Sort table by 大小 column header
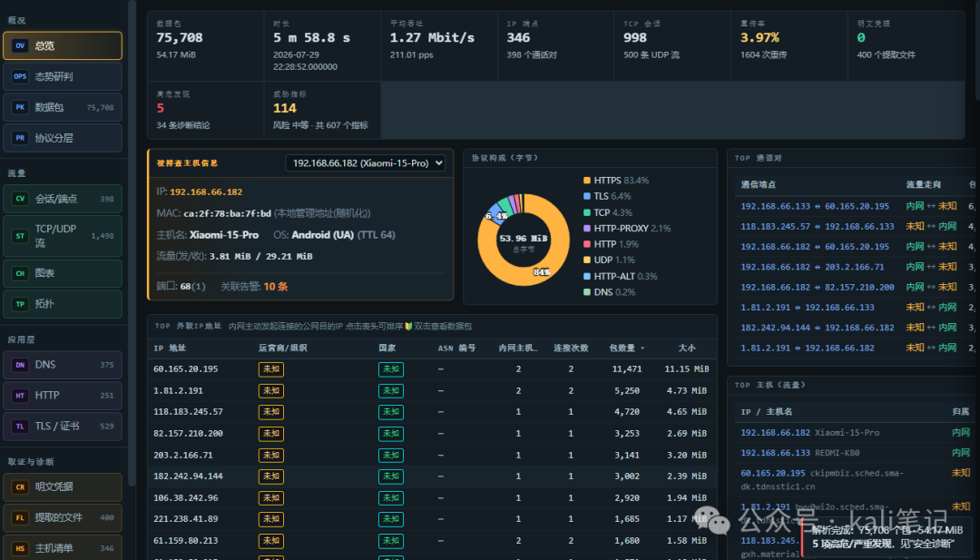 click(686, 349)
